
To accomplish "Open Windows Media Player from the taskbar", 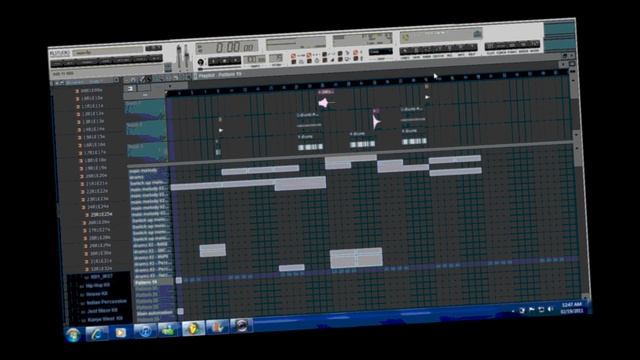I will [x=120, y=333].
